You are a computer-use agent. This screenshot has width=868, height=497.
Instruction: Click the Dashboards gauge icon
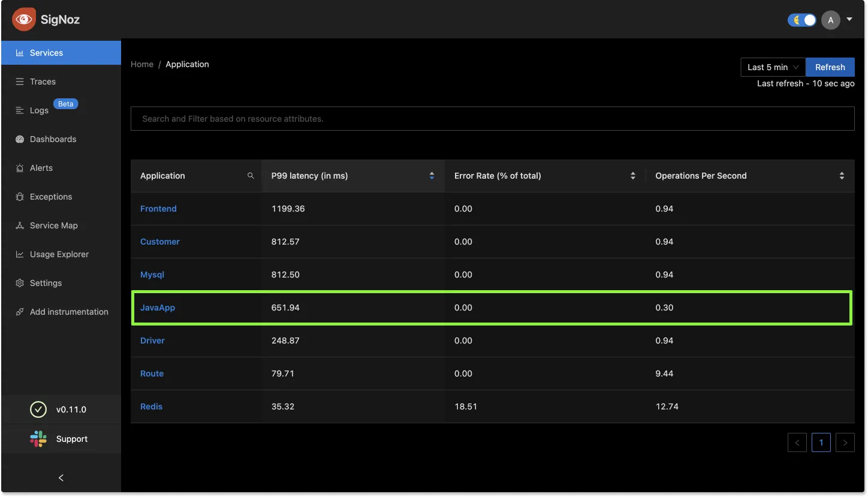[19, 139]
